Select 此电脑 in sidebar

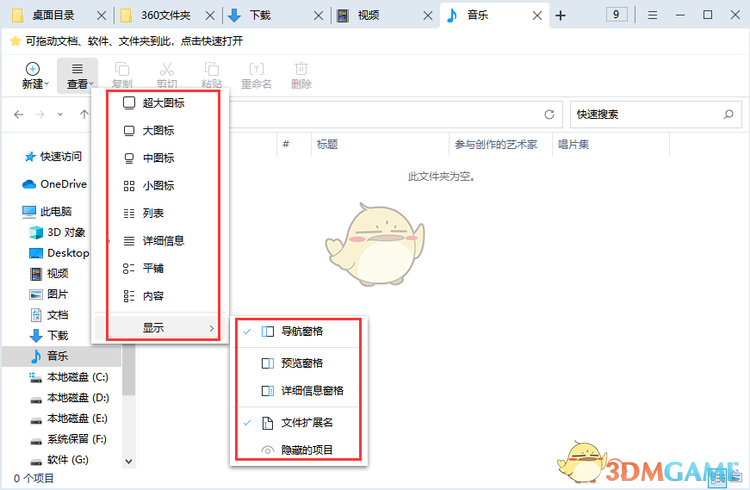[47, 212]
